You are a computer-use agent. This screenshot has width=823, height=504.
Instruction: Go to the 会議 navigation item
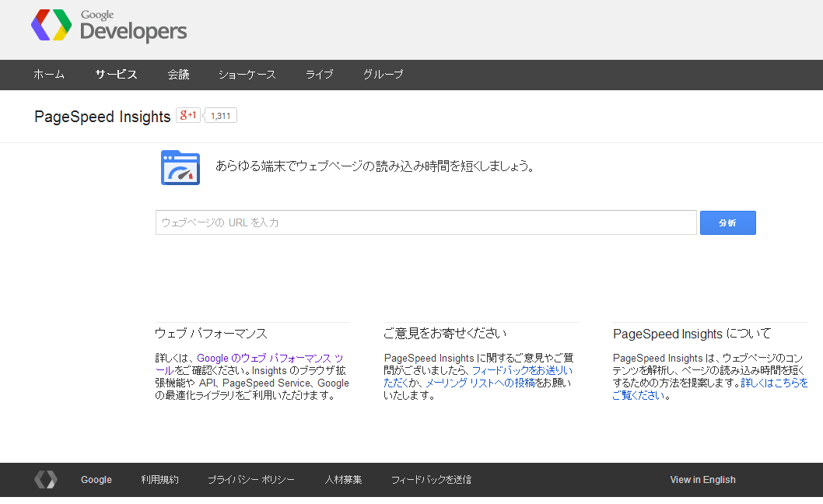[x=178, y=75]
